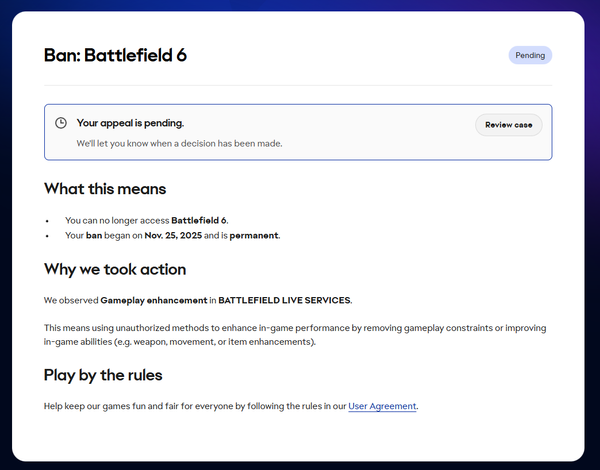Select 'Your appeal is pending.' text
This screenshot has width=600, height=470.
[x=130, y=123]
